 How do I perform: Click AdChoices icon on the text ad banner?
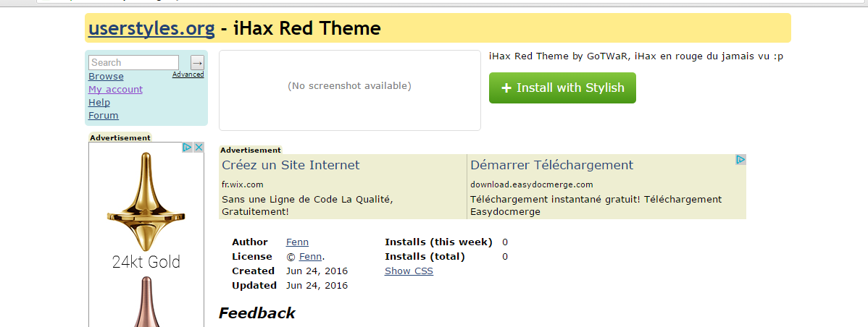pos(740,160)
